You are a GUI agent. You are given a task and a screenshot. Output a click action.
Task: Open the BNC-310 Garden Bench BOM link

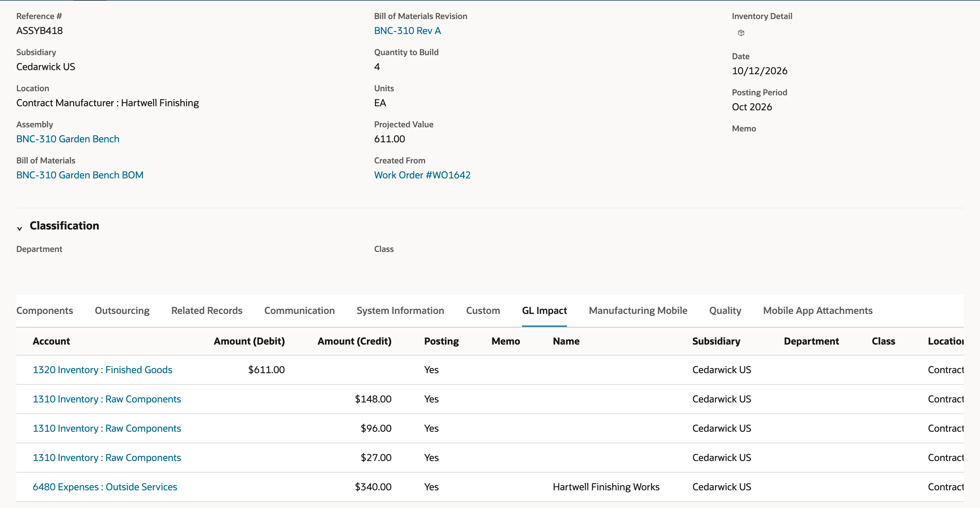coord(80,175)
